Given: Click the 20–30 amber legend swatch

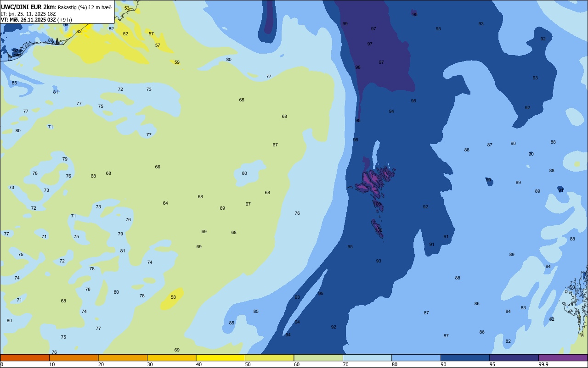Looking at the screenshot, I should point(123,357).
